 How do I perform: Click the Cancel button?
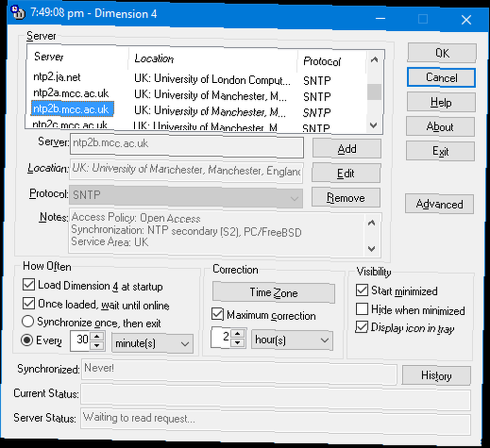pyautogui.click(x=441, y=77)
